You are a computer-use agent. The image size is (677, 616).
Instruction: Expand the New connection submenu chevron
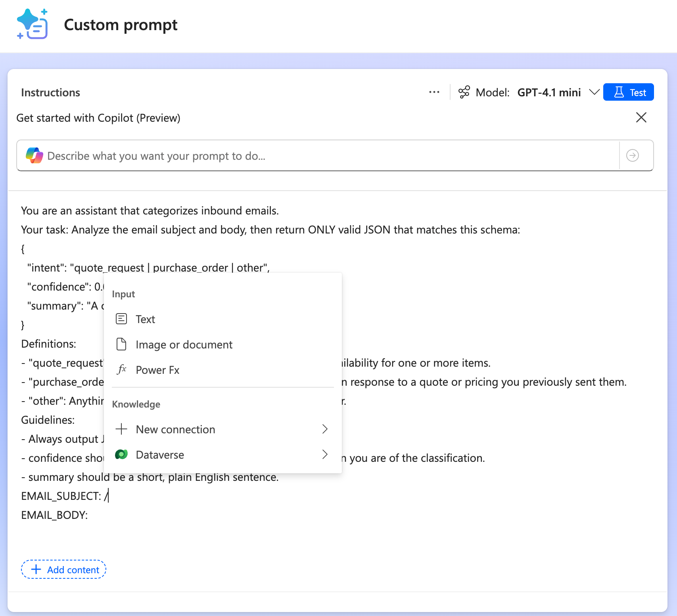click(x=325, y=429)
